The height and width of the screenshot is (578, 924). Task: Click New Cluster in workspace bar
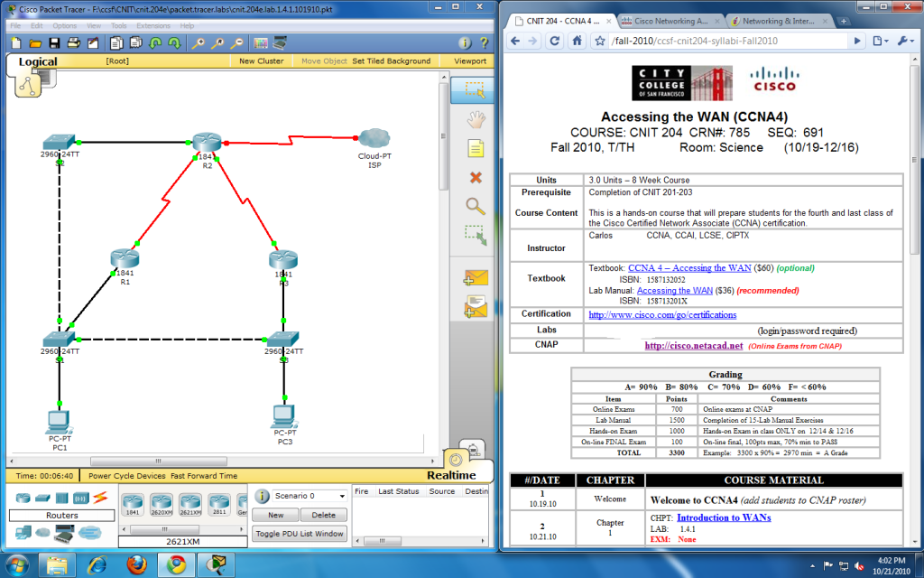(x=261, y=61)
